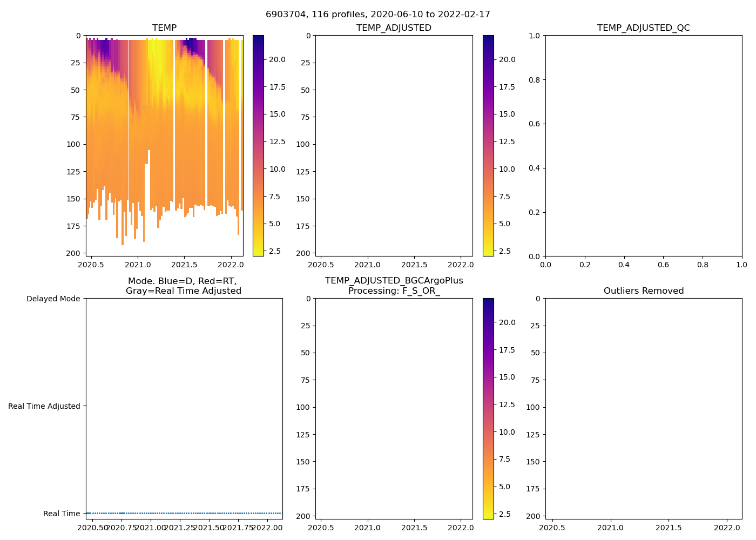756x540 pixels.
Task: Click the colorbar right of the TEMP_ADJUSTED plot
Action: 488,146
